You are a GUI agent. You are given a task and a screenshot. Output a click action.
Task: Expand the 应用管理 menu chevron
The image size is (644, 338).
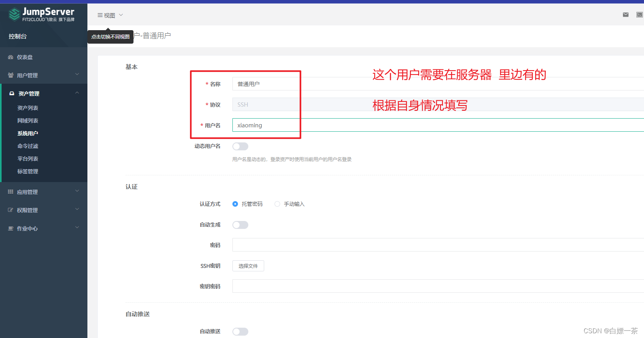77,191
